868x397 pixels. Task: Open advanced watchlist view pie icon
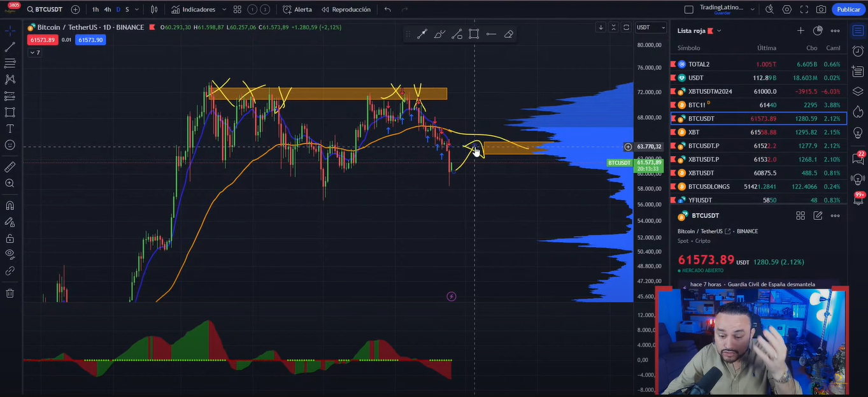[818, 31]
